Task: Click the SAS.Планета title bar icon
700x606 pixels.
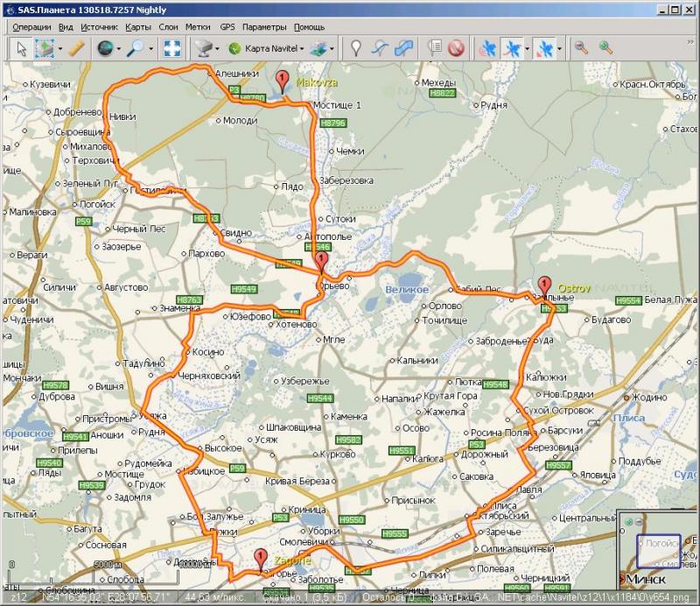Action: [x=10, y=10]
